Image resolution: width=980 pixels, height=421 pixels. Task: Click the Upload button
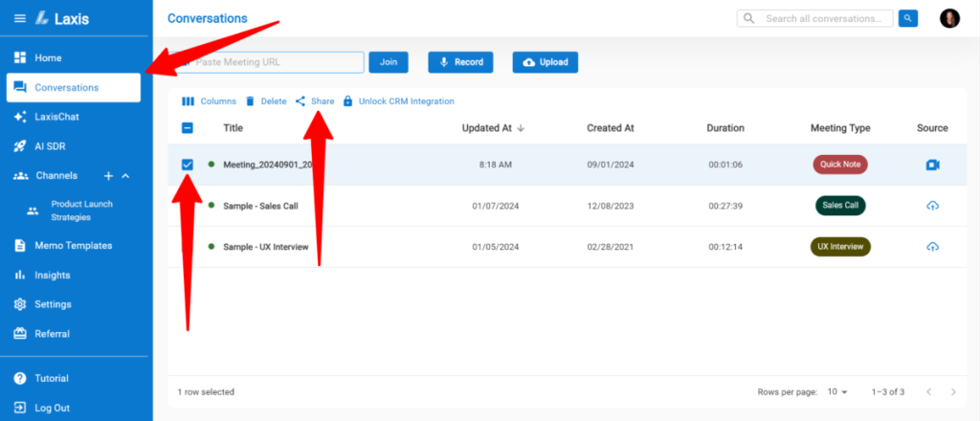click(x=545, y=62)
